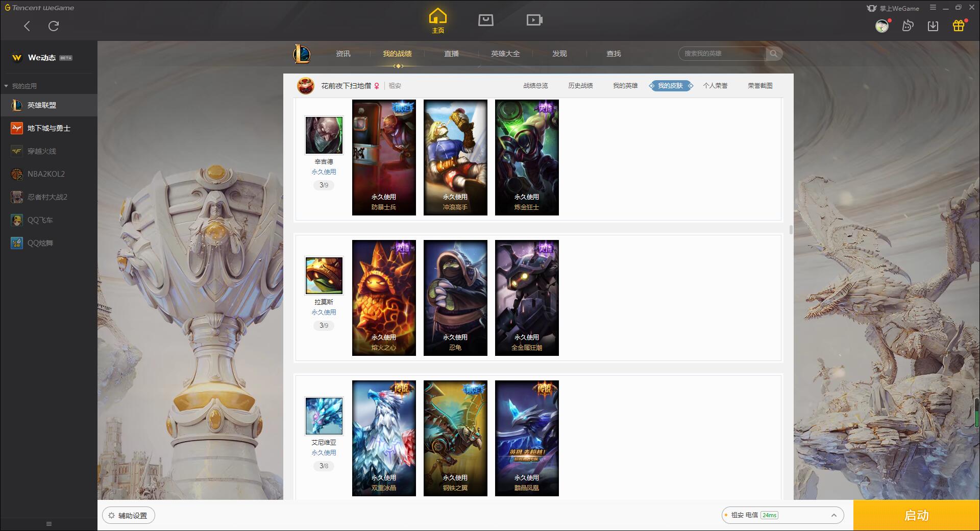Open the video camera live icon
Viewport: 980px width, 531px height.
(x=534, y=20)
